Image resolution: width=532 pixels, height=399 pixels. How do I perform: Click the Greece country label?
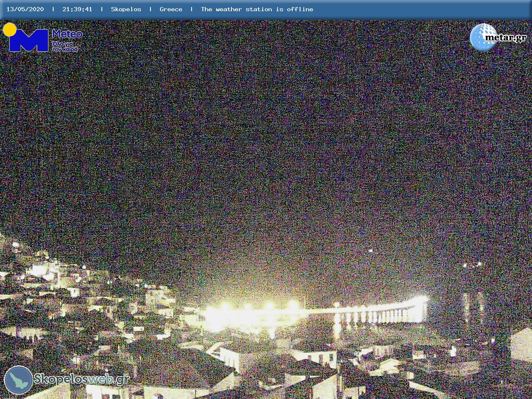tap(171, 9)
